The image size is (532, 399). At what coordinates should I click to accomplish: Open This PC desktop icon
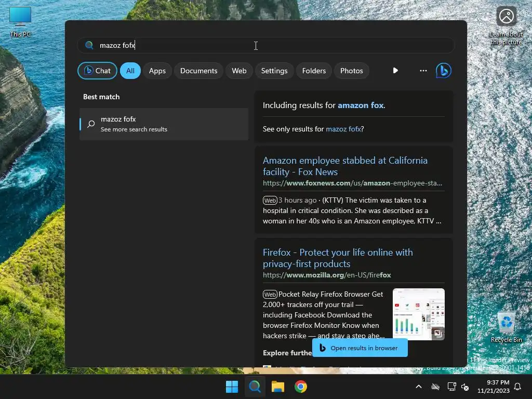pos(20,22)
